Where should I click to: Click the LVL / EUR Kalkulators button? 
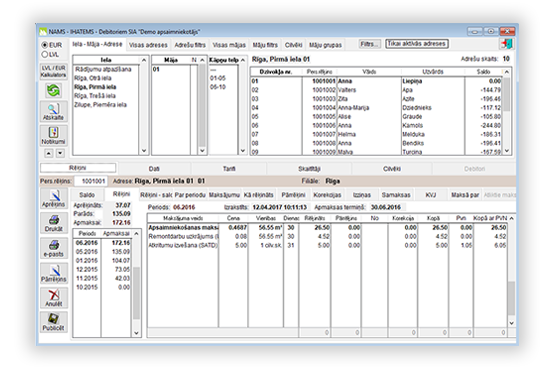pyautogui.click(x=53, y=71)
